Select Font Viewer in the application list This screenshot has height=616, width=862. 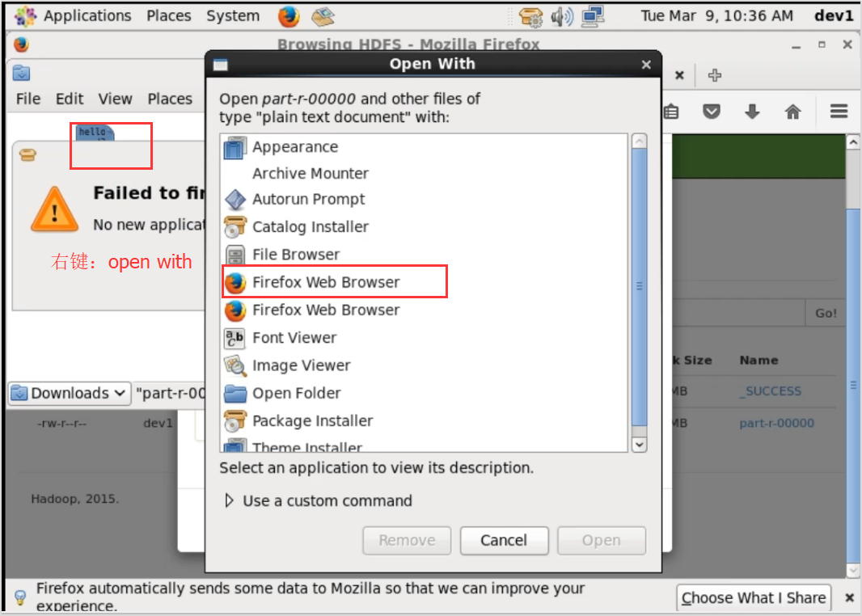point(424,338)
